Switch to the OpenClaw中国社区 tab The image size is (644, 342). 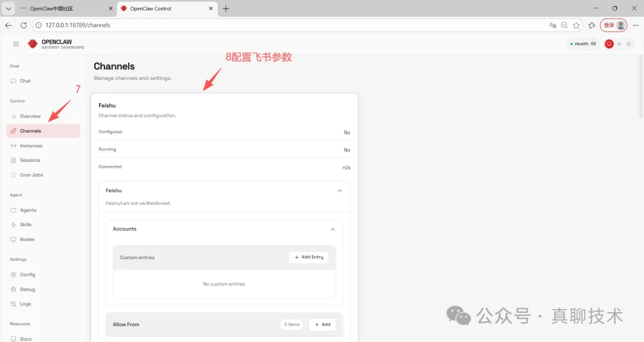coord(66,8)
